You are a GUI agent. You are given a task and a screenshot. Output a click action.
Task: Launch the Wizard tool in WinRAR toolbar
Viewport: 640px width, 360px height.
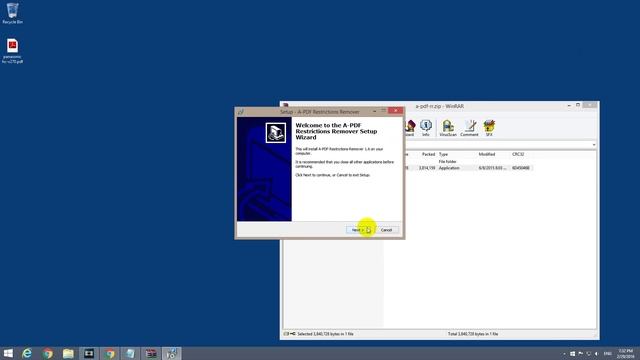tap(409, 128)
